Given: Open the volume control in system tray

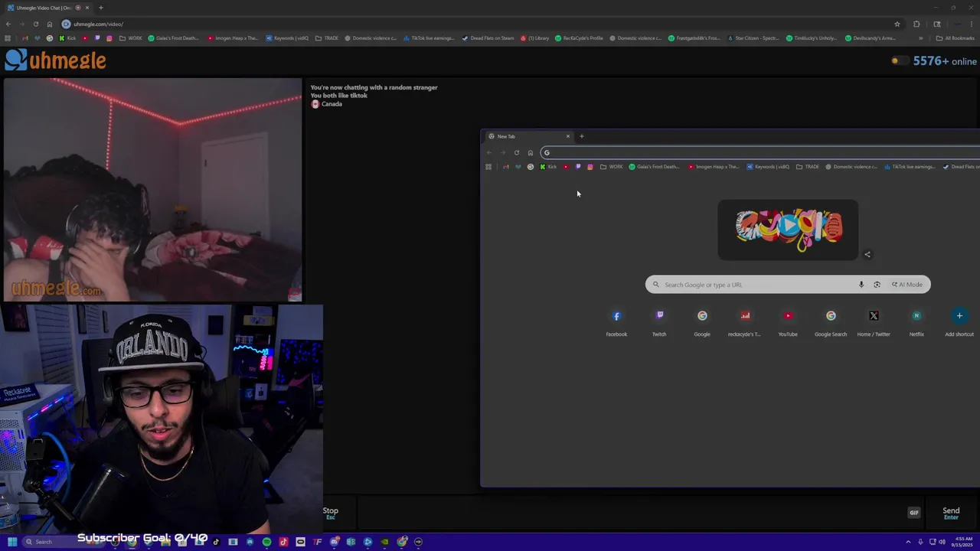Looking at the screenshot, I should click(941, 542).
